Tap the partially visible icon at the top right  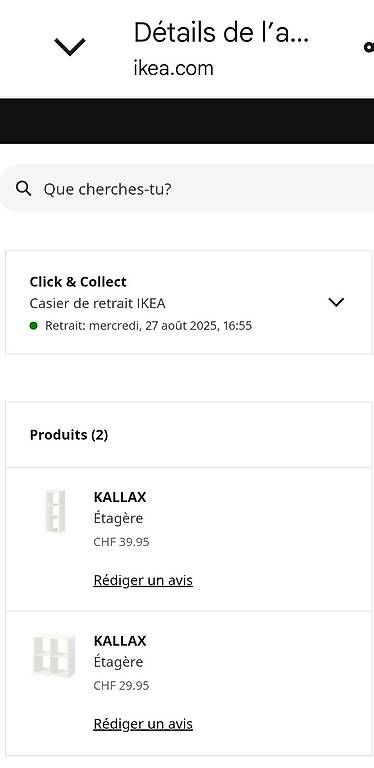click(x=369, y=47)
